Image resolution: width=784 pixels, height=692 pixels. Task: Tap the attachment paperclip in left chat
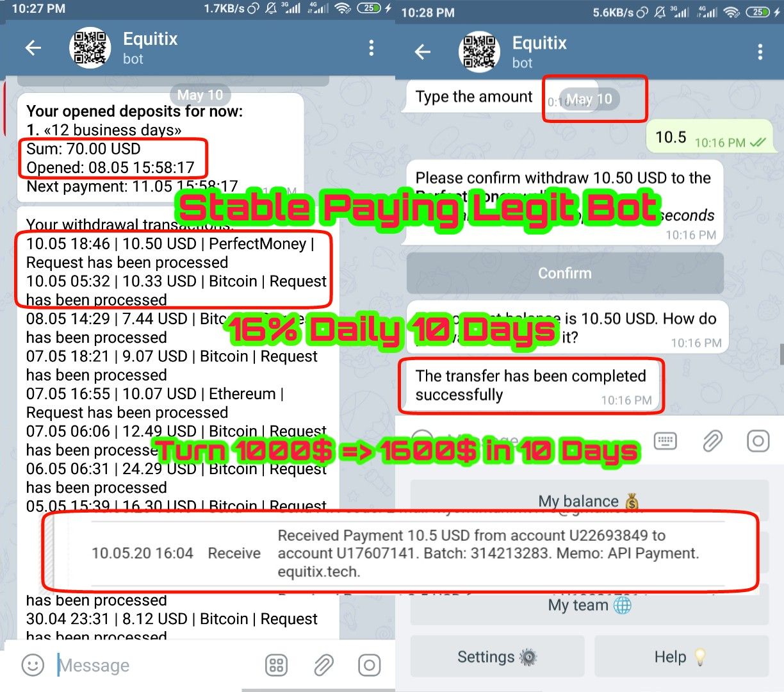323,665
